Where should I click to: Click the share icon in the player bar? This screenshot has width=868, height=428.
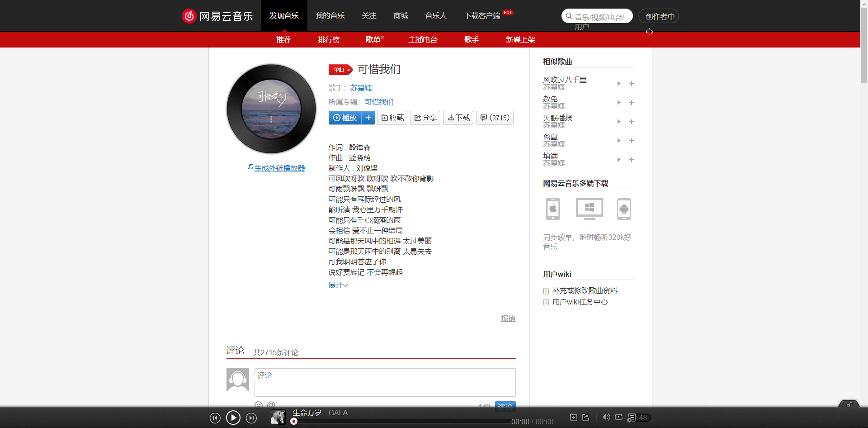pyautogui.click(x=586, y=417)
